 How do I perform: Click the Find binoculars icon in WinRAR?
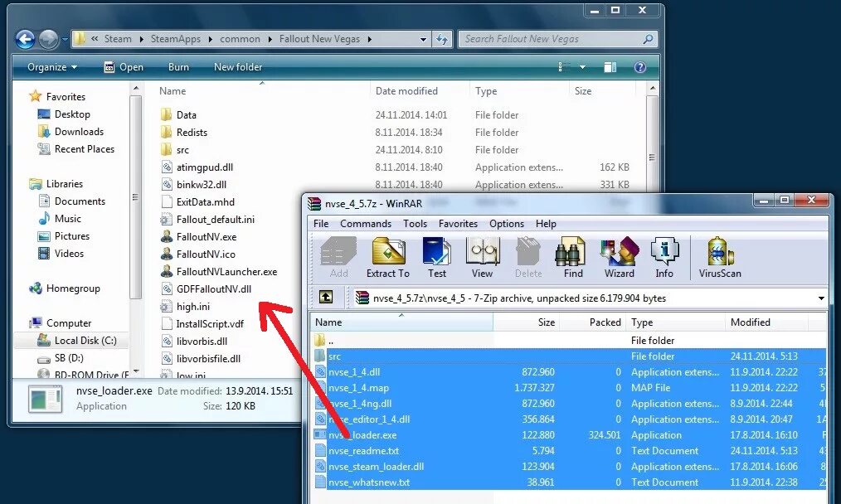click(x=572, y=257)
